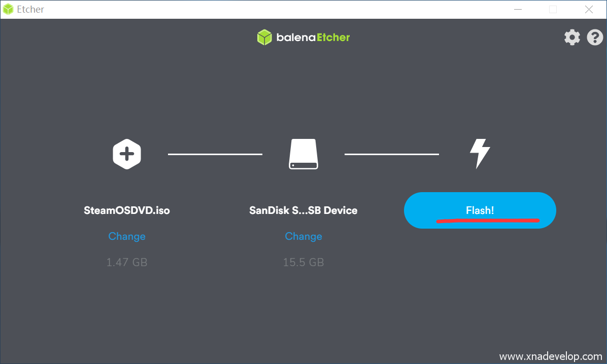The height and width of the screenshot is (364, 607).
Task: Click the drive icon in the middle
Action: point(304,154)
